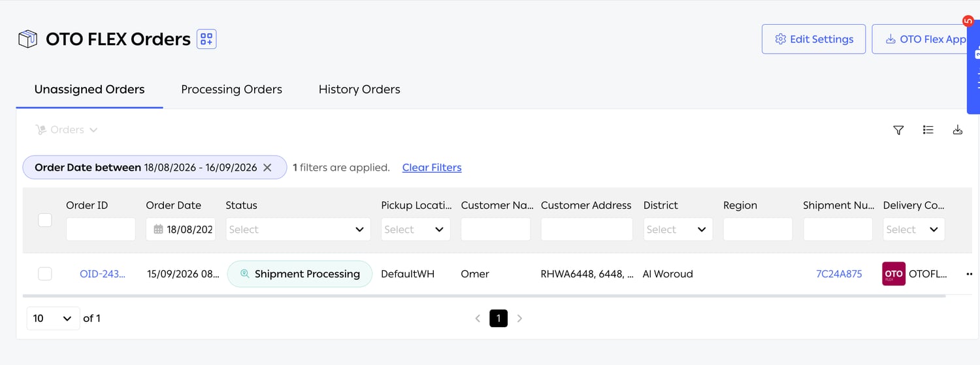Open the three-dot row actions menu
980x365 pixels.
pos(970,274)
